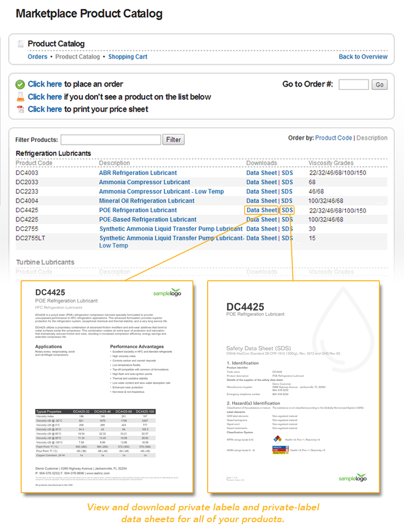This screenshot has width=404, height=532.
Task: Focus the Filter Products text field
Action: (x=111, y=140)
